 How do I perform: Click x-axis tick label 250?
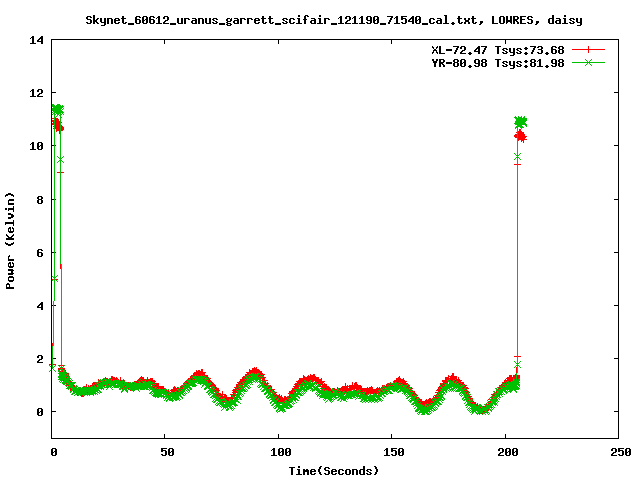(x=620, y=452)
